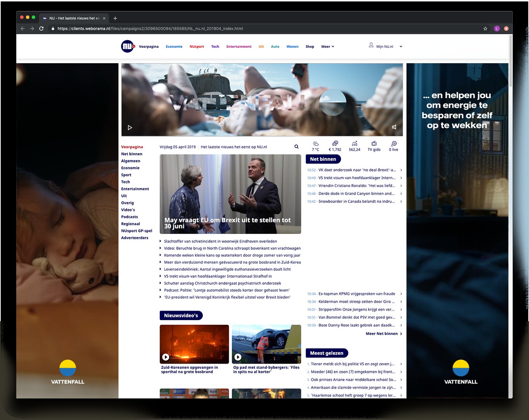Expand arrow next to Cristiano Ronaldo item
The width and height of the screenshot is (529, 420).
(x=401, y=186)
